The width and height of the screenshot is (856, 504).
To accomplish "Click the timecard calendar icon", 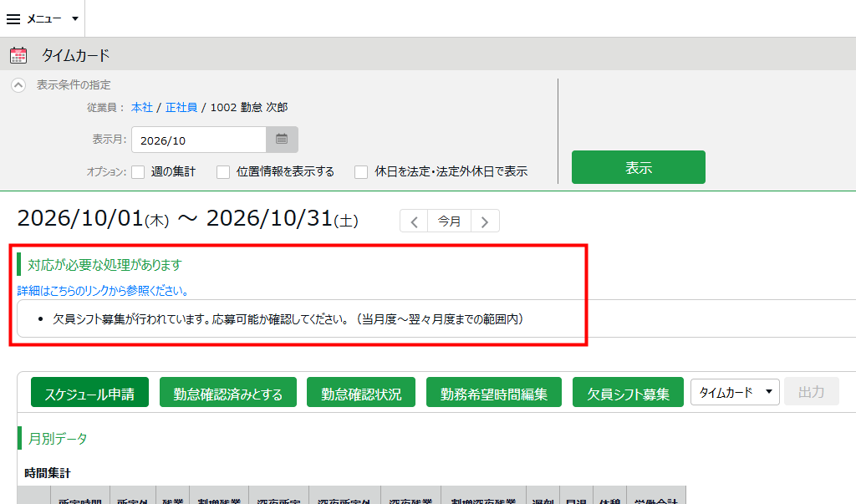I will 18,55.
